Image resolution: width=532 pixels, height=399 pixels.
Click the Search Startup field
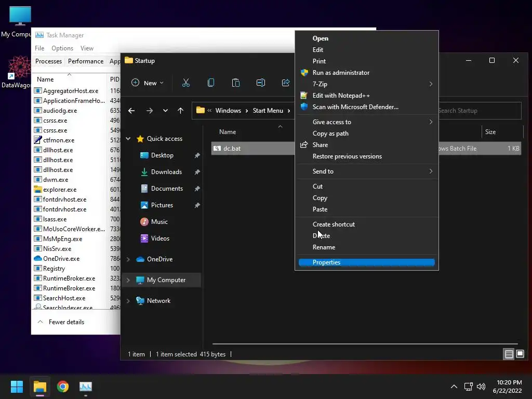coord(480,111)
